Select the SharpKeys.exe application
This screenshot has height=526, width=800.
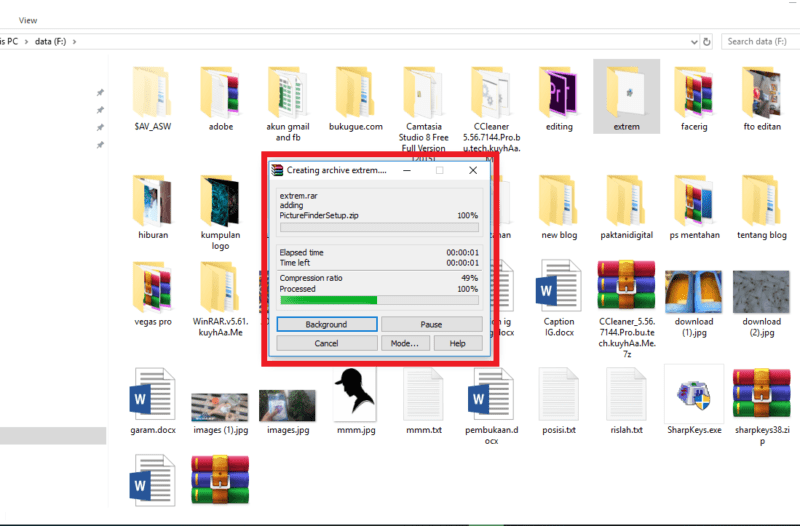tap(694, 402)
